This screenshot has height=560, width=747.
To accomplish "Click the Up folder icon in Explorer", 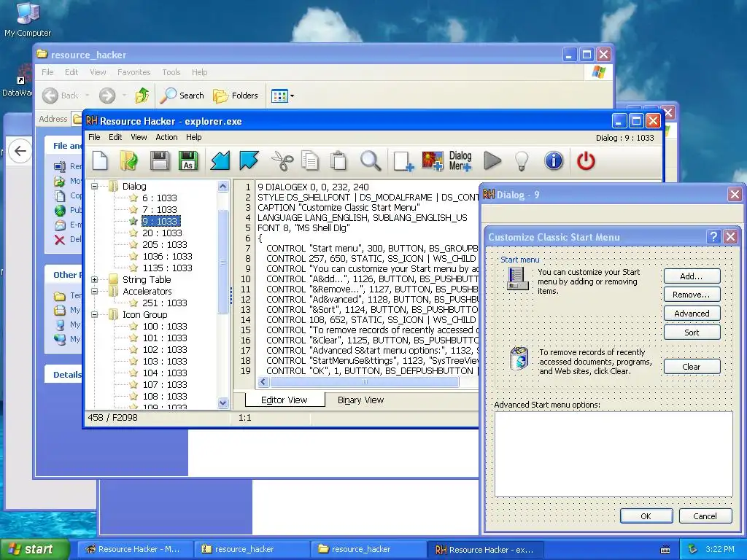I will [x=142, y=96].
